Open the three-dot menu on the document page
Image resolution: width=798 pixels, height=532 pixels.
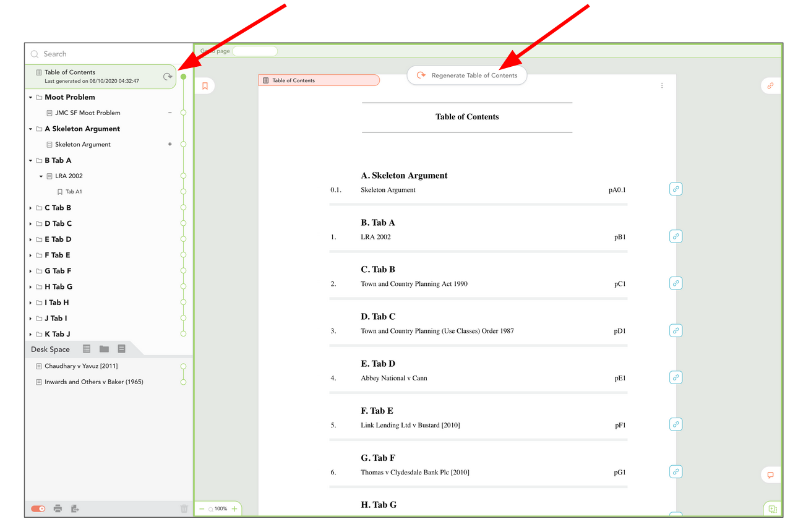pos(662,86)
